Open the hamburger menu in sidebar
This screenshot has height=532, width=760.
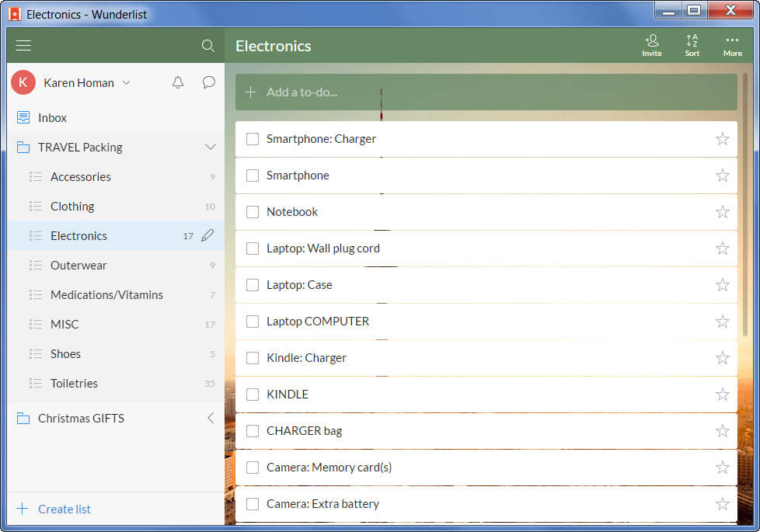pyautogui.click(x=23, y=46)
